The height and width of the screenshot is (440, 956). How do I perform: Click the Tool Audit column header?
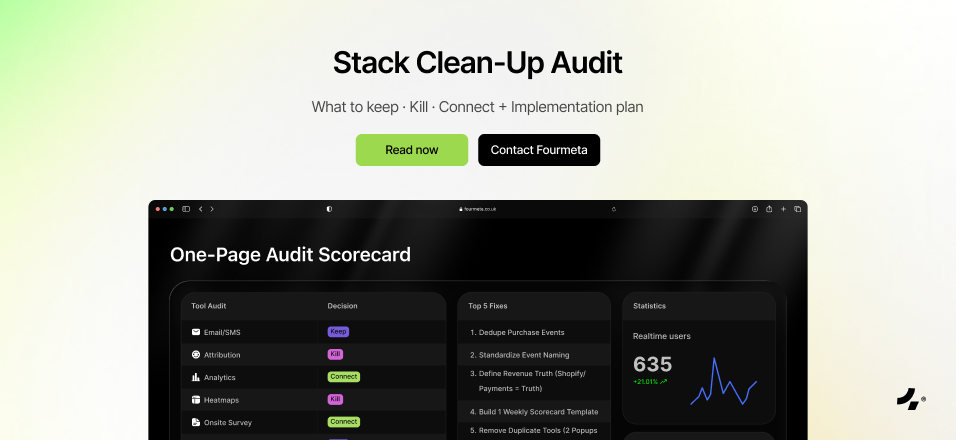[209, 306]
